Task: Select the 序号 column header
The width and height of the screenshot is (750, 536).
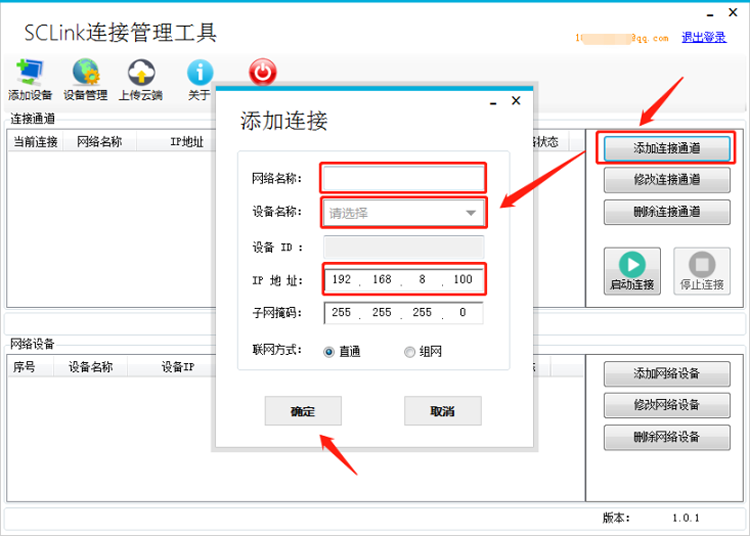Action: pyautogui.click(x=24, y=367)
